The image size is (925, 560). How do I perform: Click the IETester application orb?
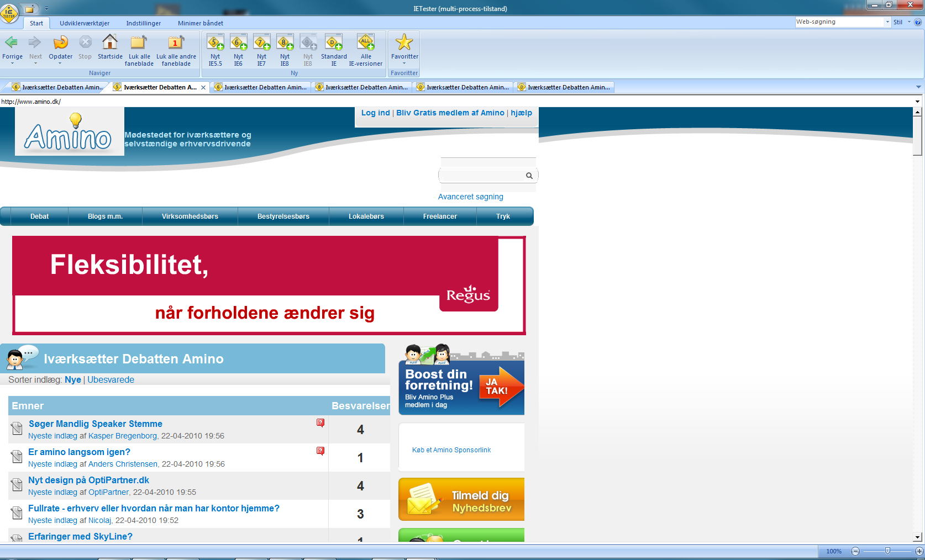coord(9,13)
